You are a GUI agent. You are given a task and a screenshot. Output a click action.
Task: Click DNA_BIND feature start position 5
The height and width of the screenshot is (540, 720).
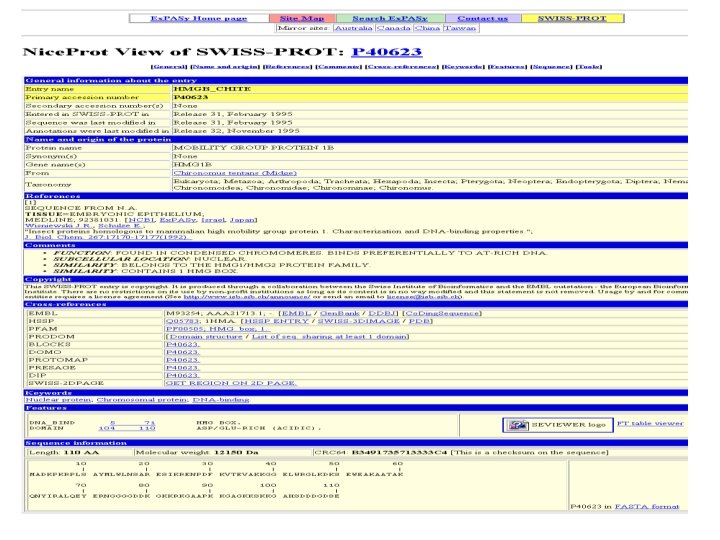coord(112,422)
